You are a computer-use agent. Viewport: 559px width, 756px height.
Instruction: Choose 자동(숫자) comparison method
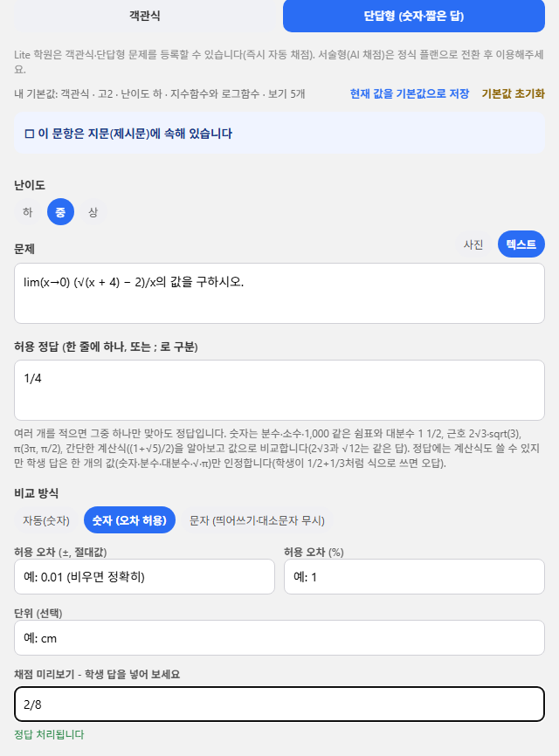click(46, 520)
